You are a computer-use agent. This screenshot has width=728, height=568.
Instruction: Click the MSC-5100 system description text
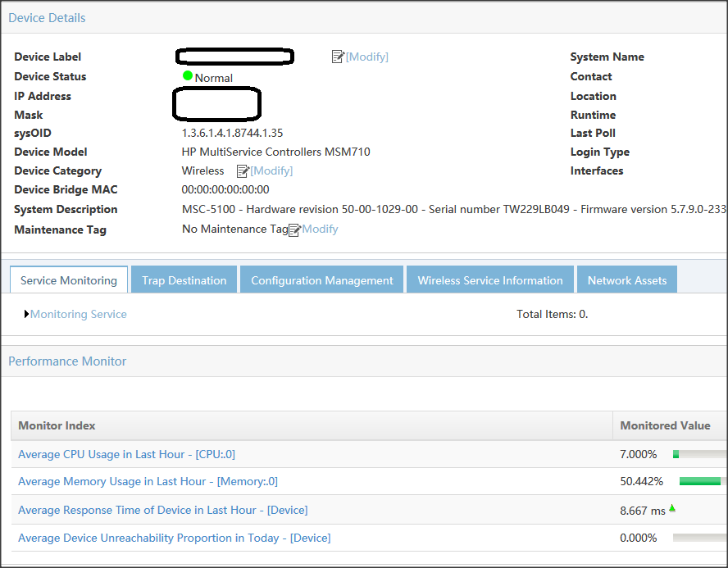454,209
